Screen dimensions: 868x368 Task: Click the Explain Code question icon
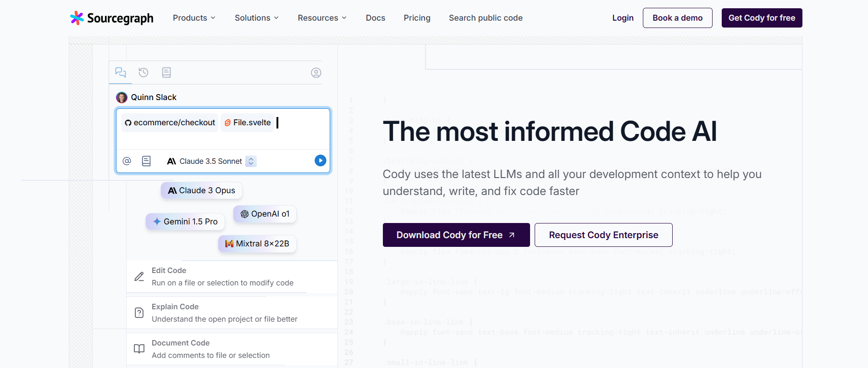coord(139,313)
